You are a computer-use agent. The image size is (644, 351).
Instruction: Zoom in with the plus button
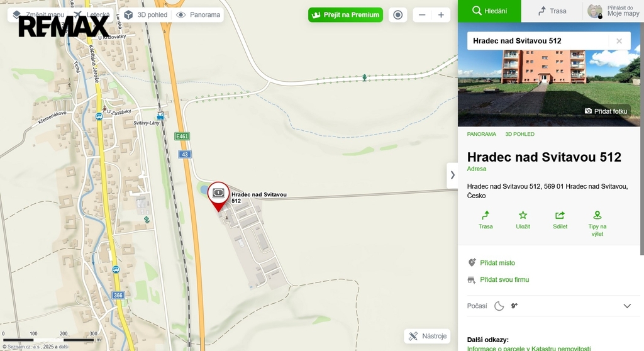click(441, 15)
